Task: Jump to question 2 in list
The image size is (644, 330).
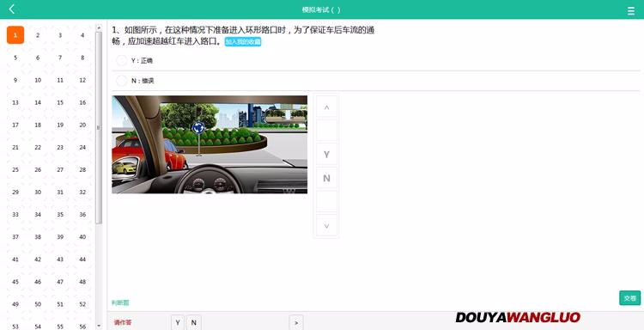Action: [x=38, y=35]
